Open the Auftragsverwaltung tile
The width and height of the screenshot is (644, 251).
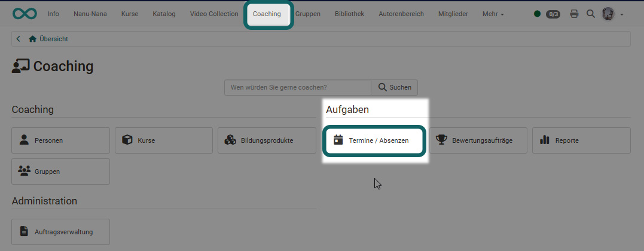point(61,232)
